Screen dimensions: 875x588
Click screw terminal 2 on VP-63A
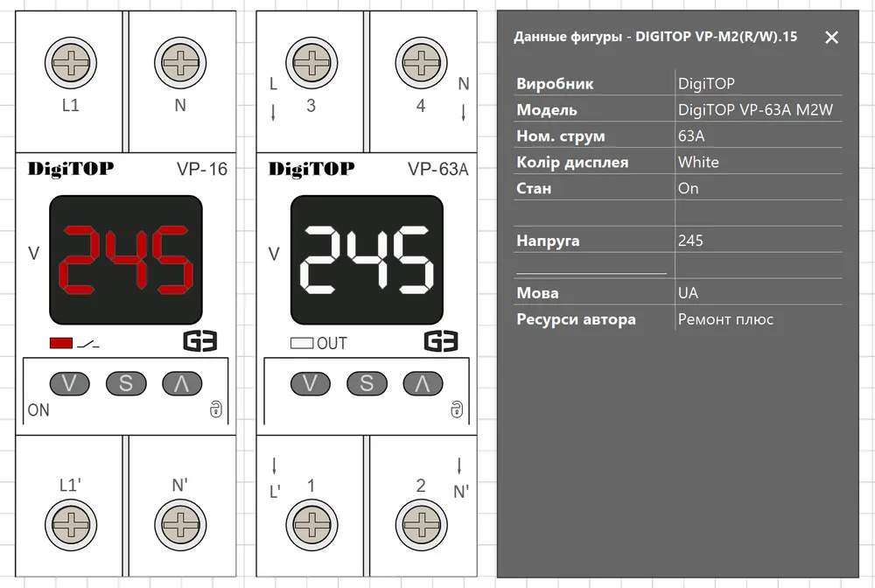pos(422,525)
